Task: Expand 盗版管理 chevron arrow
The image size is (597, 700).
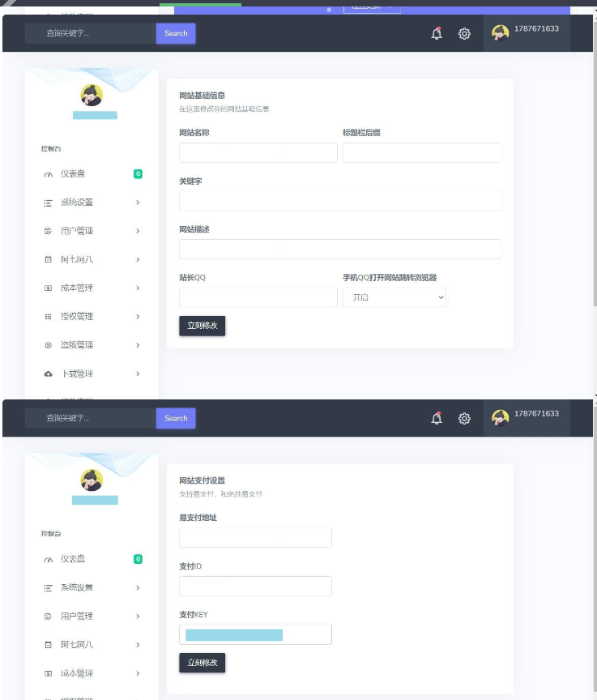Action: 138,345
